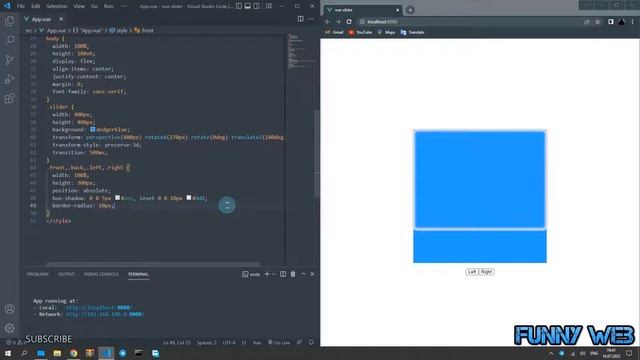Split the terminal
640x360 pixels.
click(x=283, y=274)
